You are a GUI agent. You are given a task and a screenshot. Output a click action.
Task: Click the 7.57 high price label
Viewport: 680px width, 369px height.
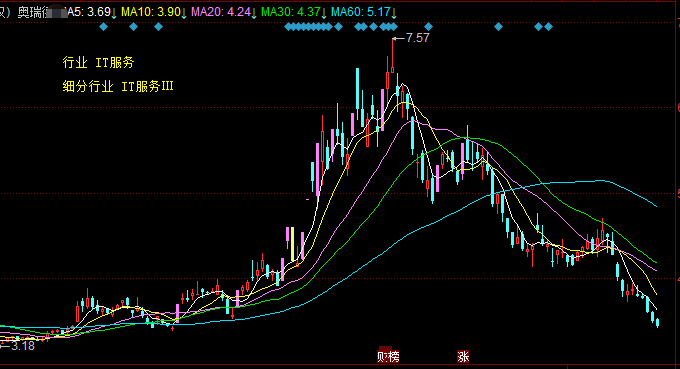point(417,38)
